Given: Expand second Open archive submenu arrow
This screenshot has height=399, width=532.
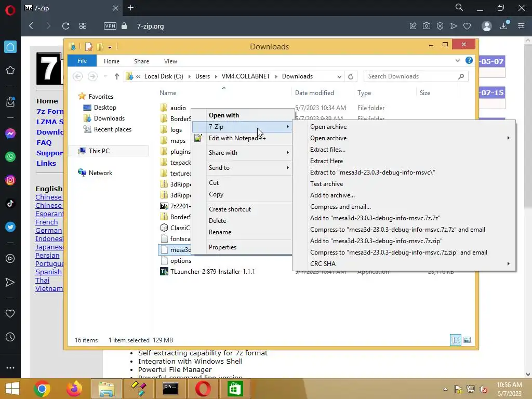Looking at the screenshot, I should pos(508,138).
